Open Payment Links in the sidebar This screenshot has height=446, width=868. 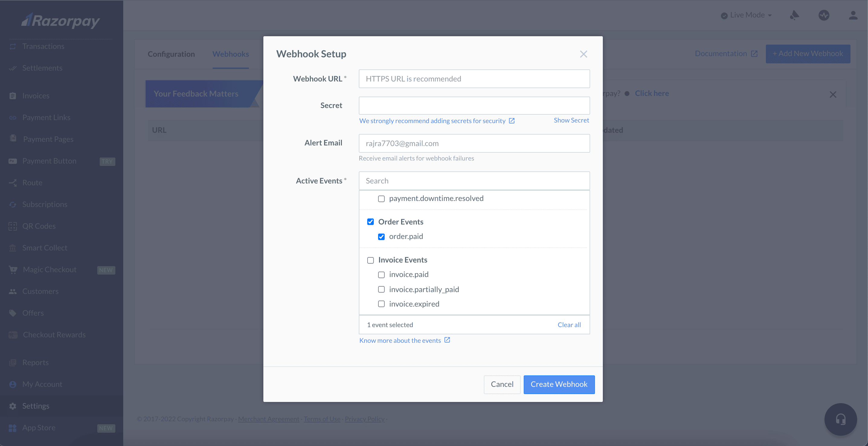pyautogui.click(x=46, y=117)
